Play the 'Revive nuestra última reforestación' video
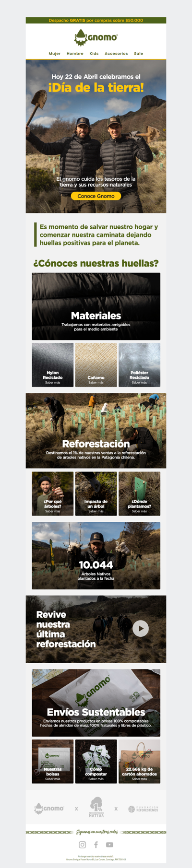The width and height of the screenshot is (192, 868). [x=141, y=628]
